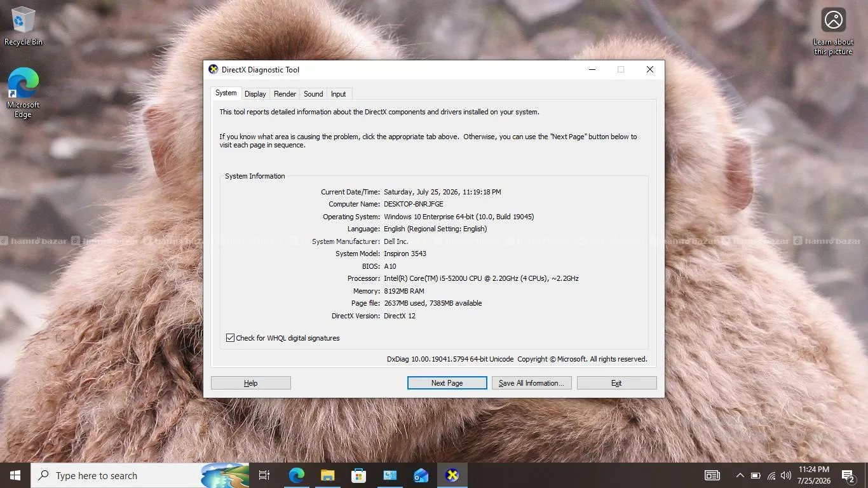
Task: Switch to the Render tab
Action: [285, 94]
